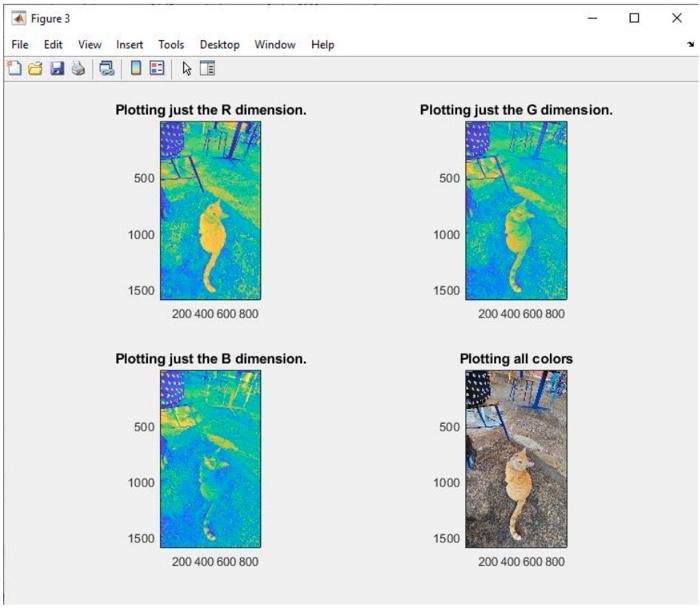The height and width of the screenshot is (608, 700).
Task: Open the File menu
Action: 20,45
